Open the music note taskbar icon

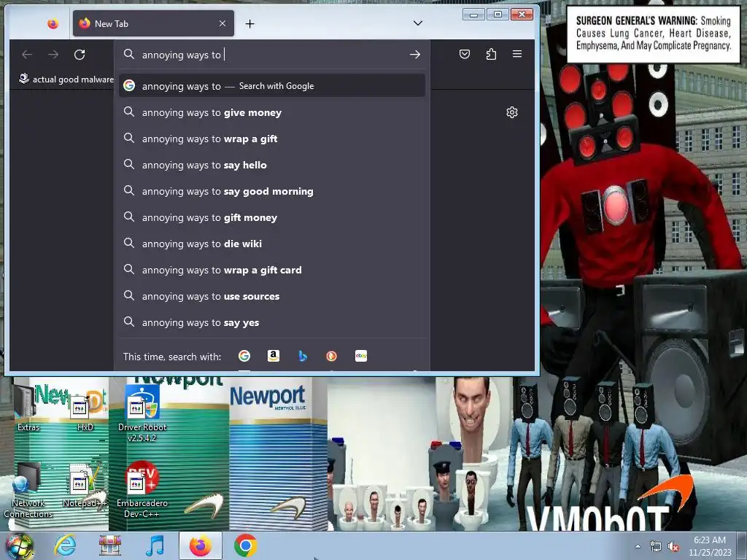pyautogui.click(x=155, y=545)
